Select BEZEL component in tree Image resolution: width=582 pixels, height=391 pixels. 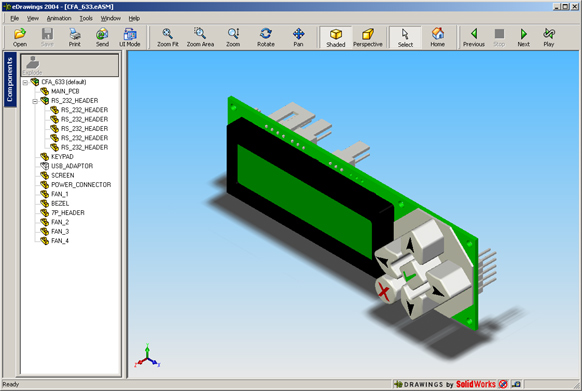(x=60, y=203)
